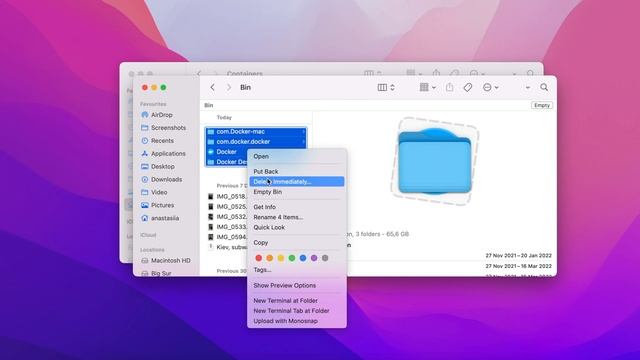Apply the yellow tag color
Screen dimensions: 640x360
click(280, 258)
